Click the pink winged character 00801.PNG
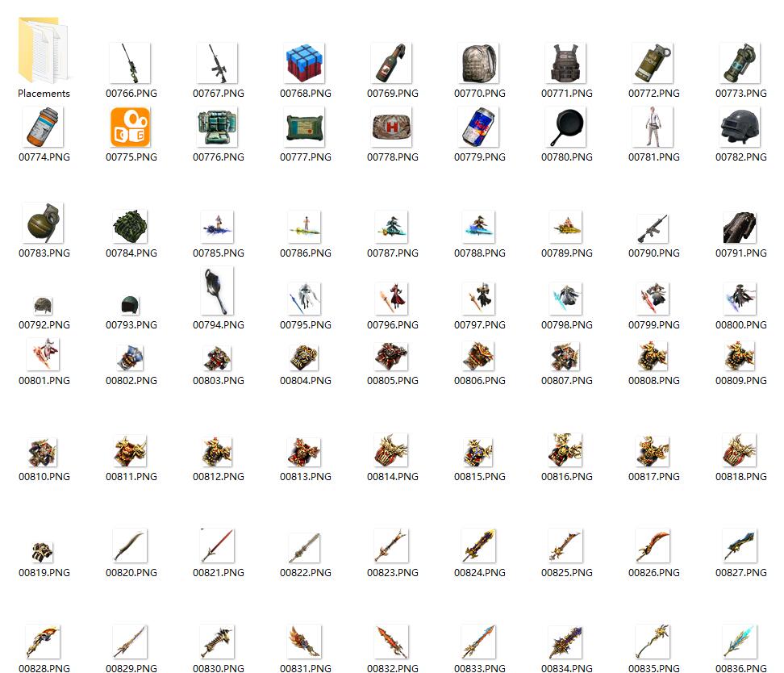784x673 pixels. click(x=43, y=354)
